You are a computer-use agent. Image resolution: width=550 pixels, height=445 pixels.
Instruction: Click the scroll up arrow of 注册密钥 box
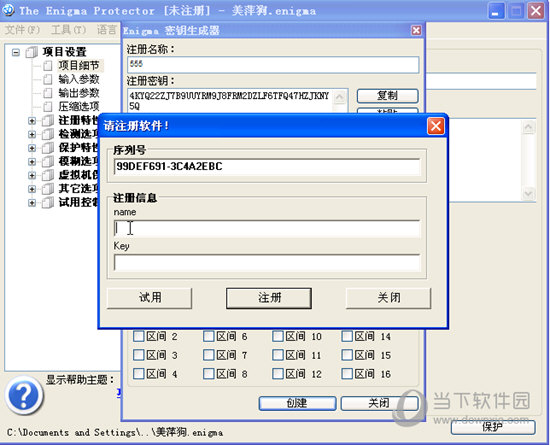point(340,97)
